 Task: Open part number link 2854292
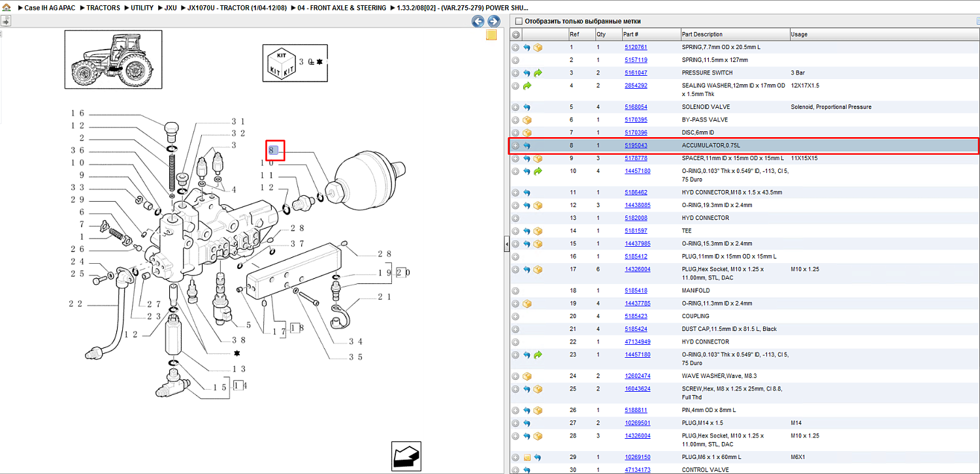point(636,86)
